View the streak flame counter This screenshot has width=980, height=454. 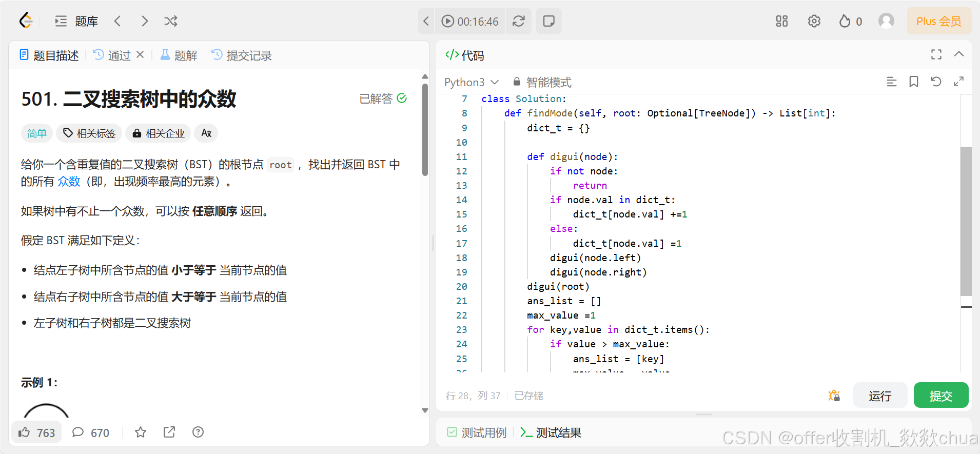click(x=851, y=21)
